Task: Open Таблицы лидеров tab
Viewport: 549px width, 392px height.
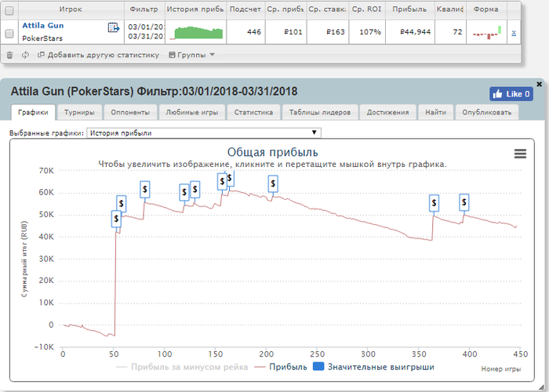Action: 320,112
